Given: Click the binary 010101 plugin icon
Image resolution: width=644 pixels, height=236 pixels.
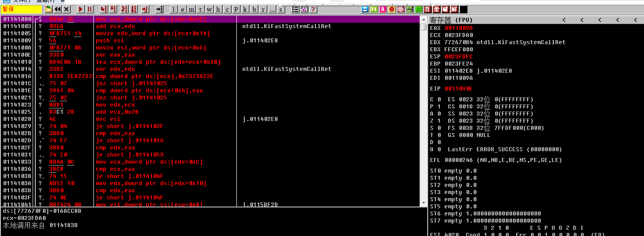Looking at the screenshot, I should (x=409, y=9).
